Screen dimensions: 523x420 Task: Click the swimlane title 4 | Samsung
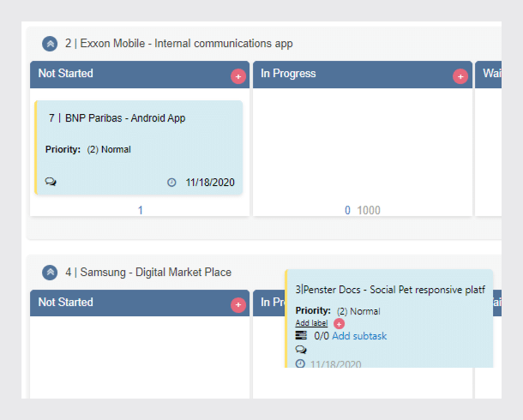click(x=148, y=273)
